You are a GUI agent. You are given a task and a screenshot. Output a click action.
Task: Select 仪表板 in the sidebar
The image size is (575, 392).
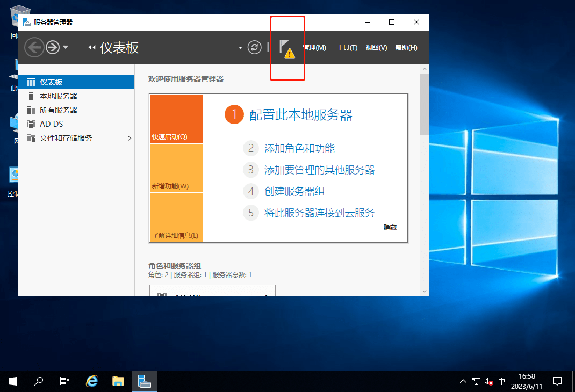[76, 82]
